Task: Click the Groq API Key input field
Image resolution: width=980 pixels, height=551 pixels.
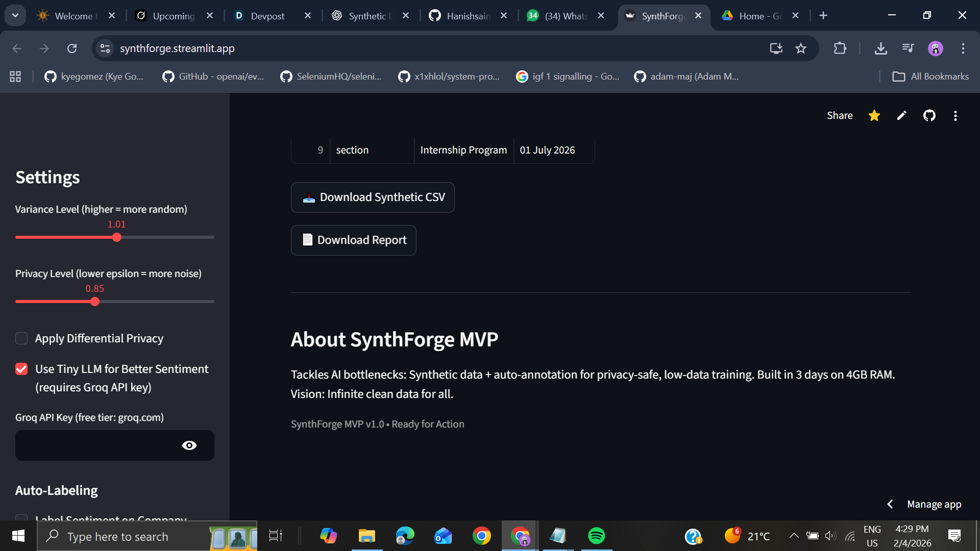Action: (x=97, y=445)
